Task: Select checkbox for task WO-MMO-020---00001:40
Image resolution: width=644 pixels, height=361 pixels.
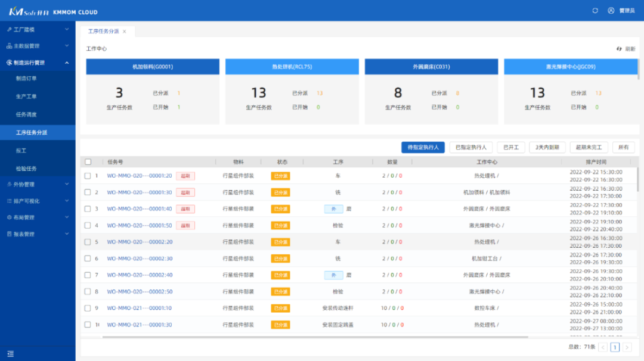Action: click(88, 209)
